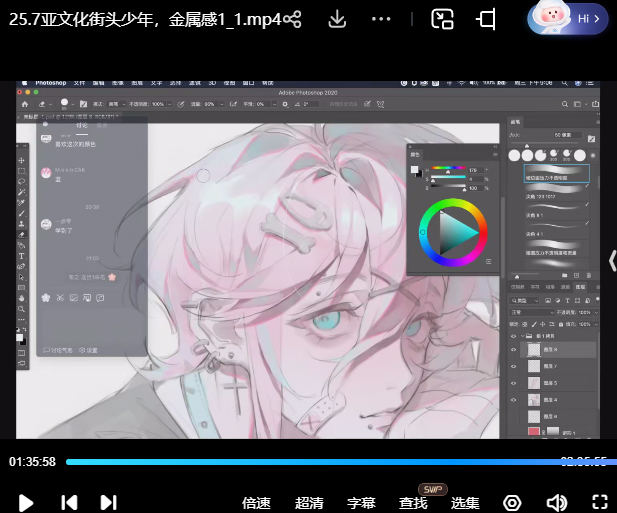Enable picture-in-picture mode icon
The height and width of the screenshot is (513, 617).
pyautogui.click(x=443, y=19)
